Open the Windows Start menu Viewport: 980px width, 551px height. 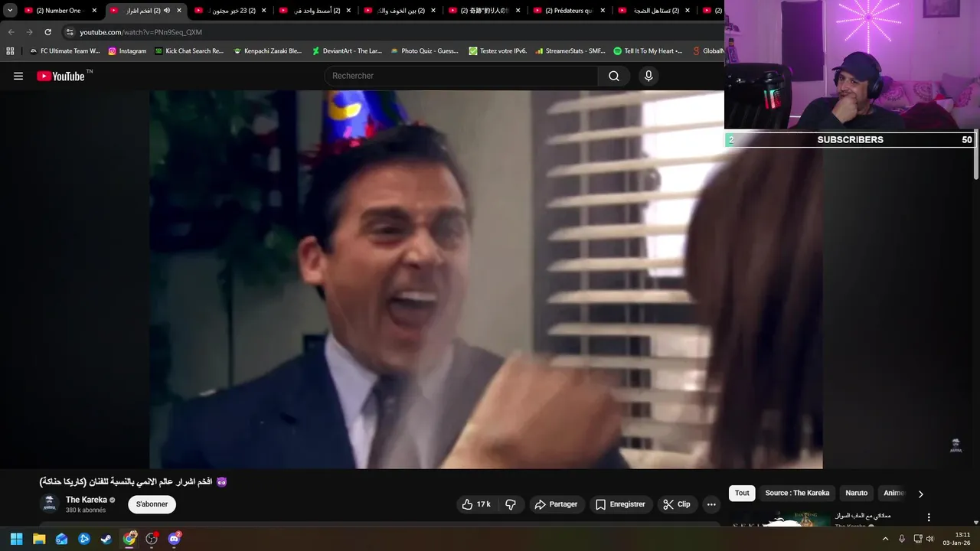pyautogui.click(x=16, y=539)
